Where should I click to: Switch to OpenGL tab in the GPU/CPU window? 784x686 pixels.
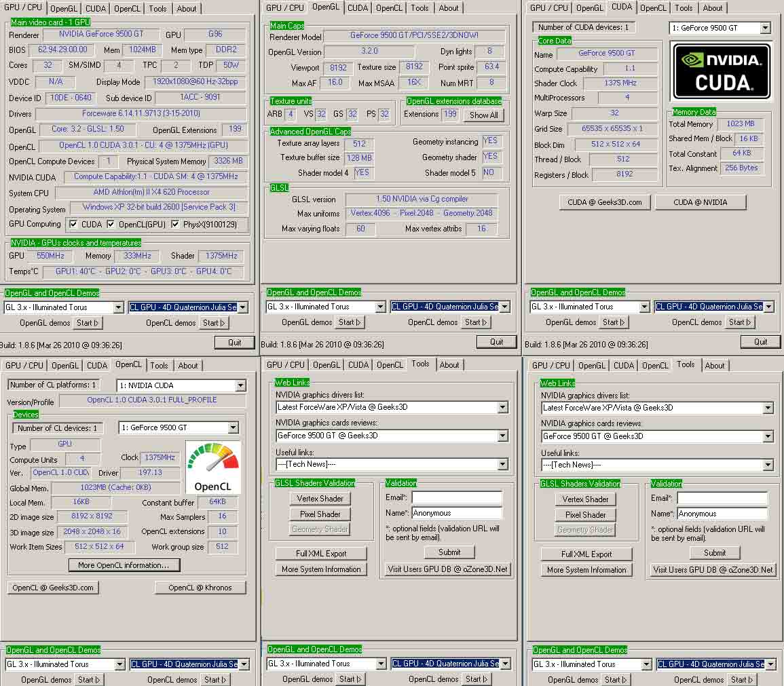click(x=64, y=9)
